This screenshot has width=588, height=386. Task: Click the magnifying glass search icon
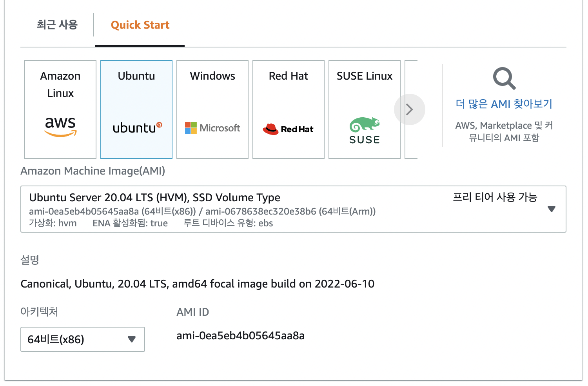click(x=505, y=79)
